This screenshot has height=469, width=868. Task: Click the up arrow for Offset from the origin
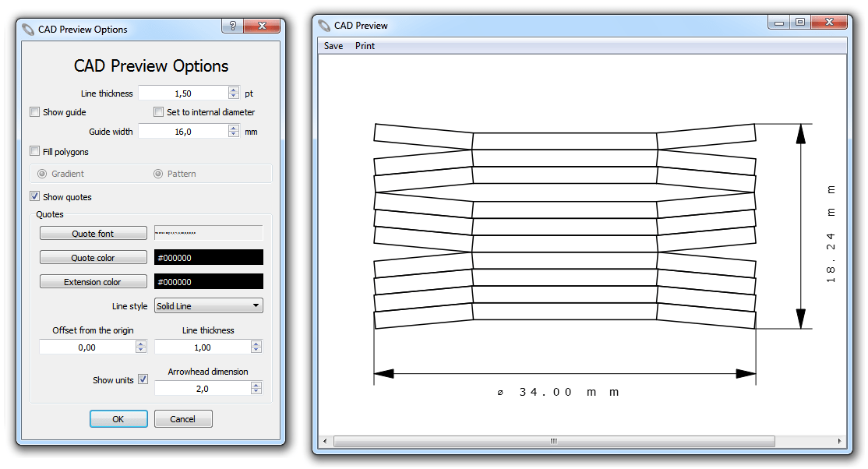tap(141, 343)
